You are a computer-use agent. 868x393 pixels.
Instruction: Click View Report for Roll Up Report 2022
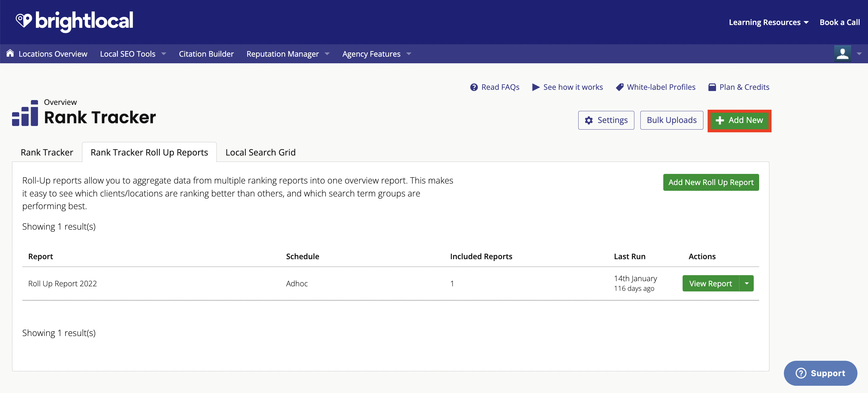coord(711,283)
